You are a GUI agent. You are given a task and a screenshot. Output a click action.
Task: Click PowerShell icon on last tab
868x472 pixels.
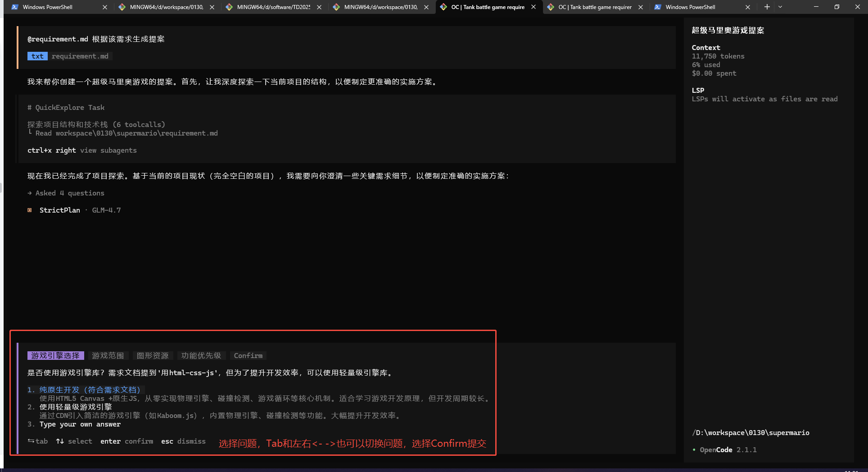coord(658,7)
